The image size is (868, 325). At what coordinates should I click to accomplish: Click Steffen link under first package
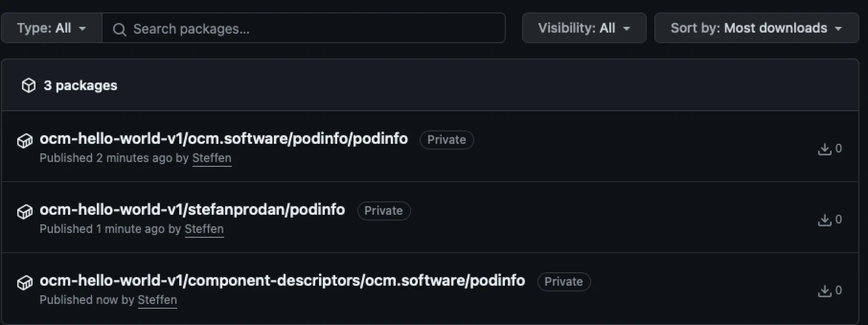pos(212,158)
